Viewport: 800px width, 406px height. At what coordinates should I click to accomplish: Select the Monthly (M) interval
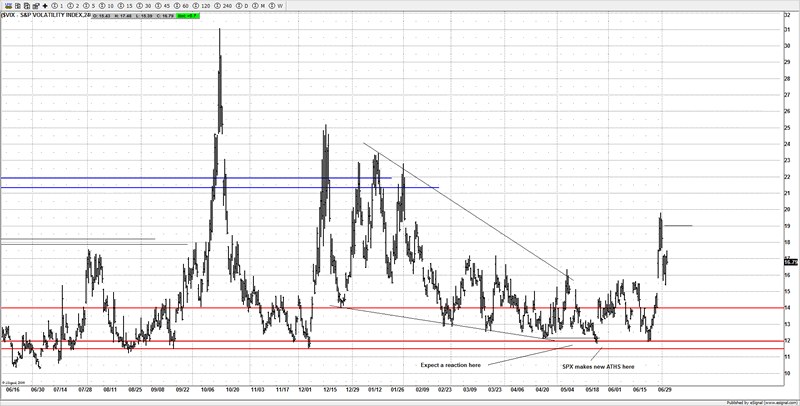[x=260, y=5]
